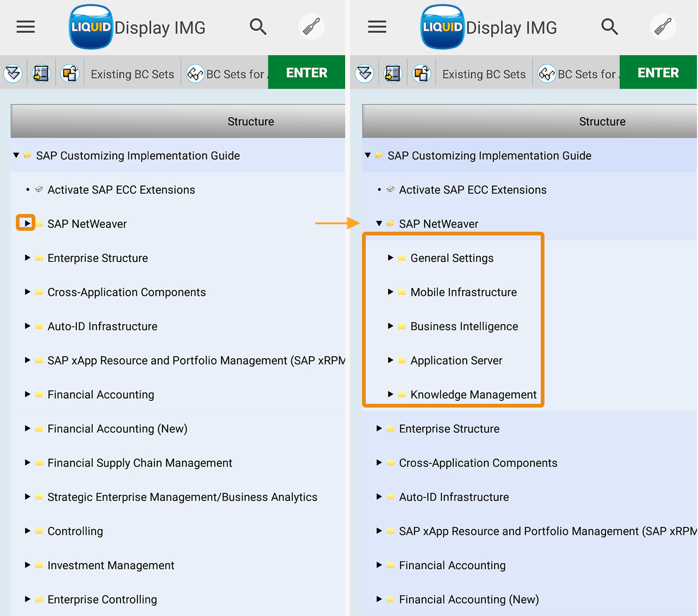Image resolution: width=698 pixels, height=616 pixels.
Task: Click the paintbrush icon in the left panel
Action: tap(311, 27)
